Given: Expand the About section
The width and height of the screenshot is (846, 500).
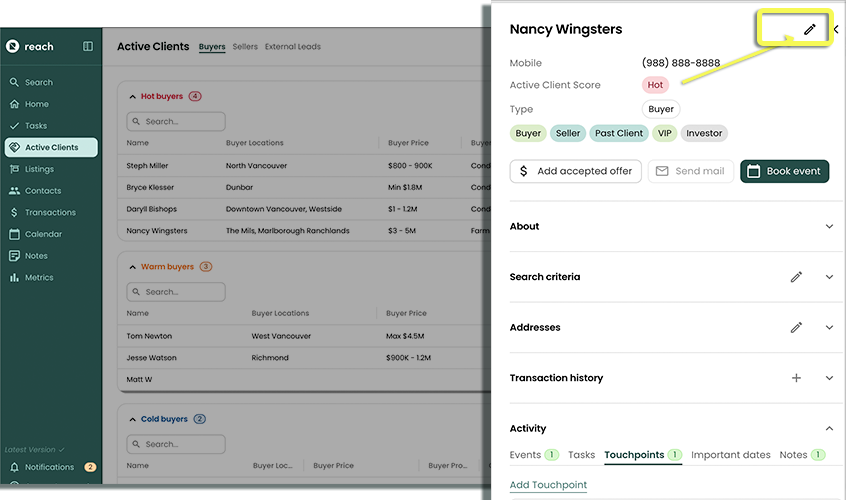Looking at the screenshot, I should tap(828, 227).
